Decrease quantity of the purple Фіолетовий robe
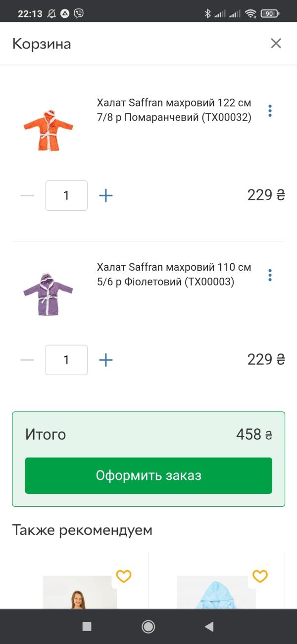The width and height of the screenshot is (297, 644). [x=27, y=360]
